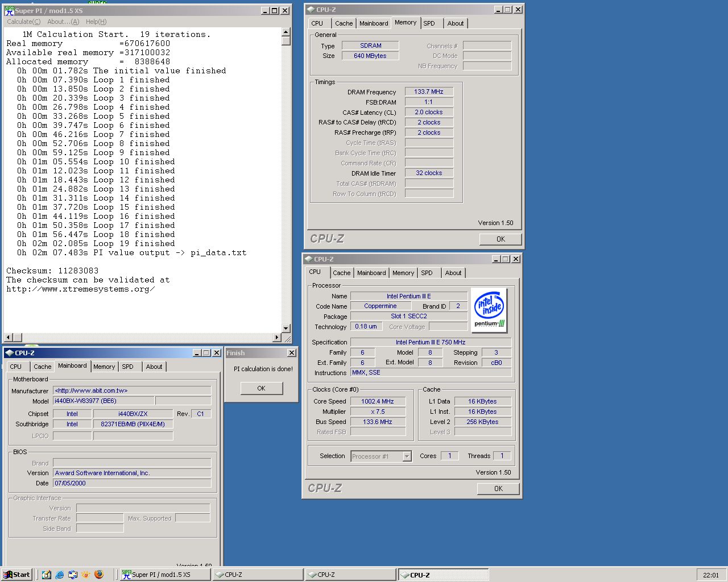The height and width of the screenshot is (582, 728).
Task: Click the memory Size 640 MBytes value
Action: [370, 56]
